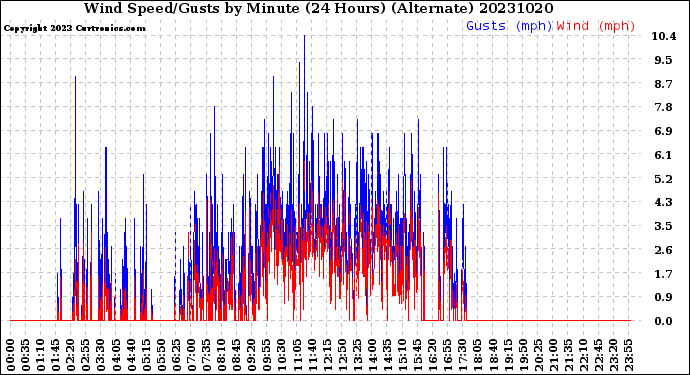Select the 'Gusts (mph)' legend label
The width and height of the screenshot is (690, 375).
pos(509,26)
